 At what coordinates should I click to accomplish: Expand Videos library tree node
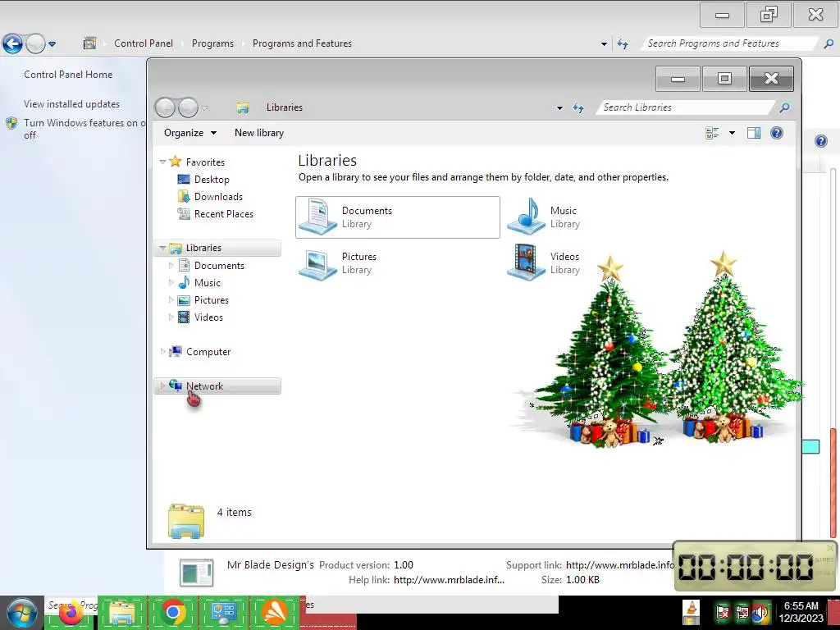click(171, 317)
